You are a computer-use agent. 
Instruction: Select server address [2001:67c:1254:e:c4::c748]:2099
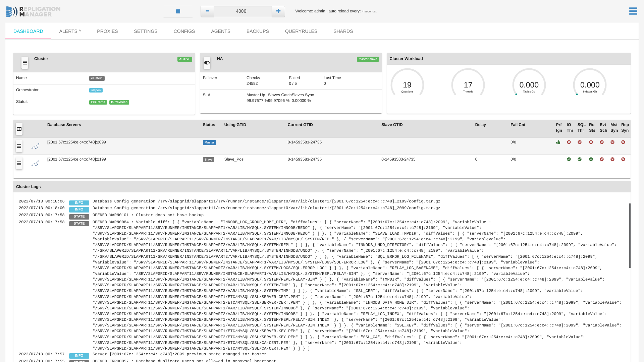click(76, 142)
